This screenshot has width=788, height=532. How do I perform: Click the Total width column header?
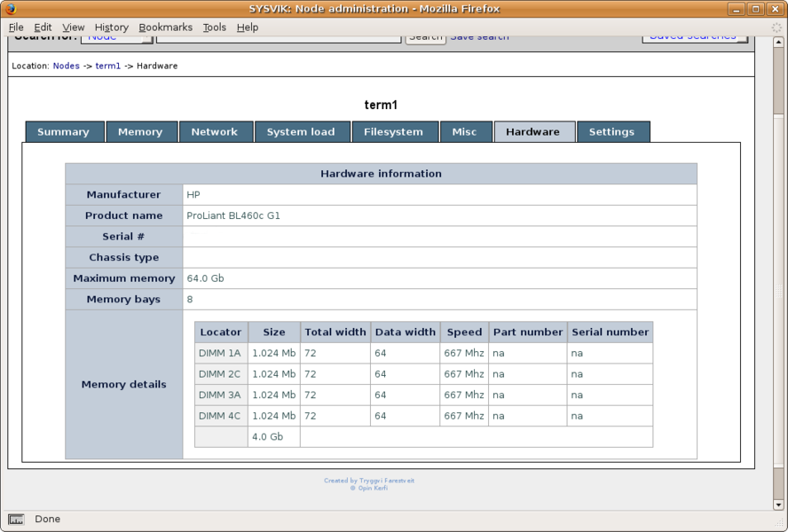(x=335, y=332)
